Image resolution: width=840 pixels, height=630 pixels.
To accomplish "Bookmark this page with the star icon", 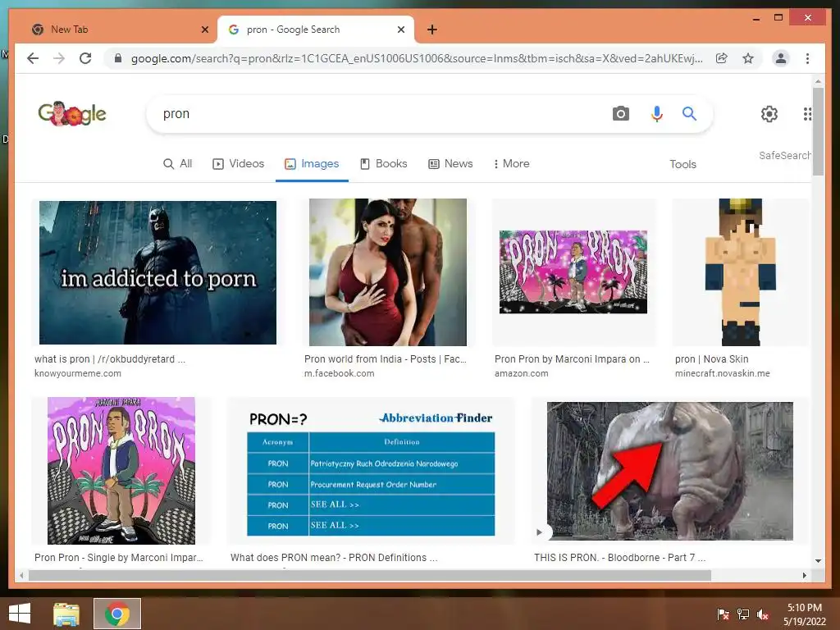I will click(748, 58).
